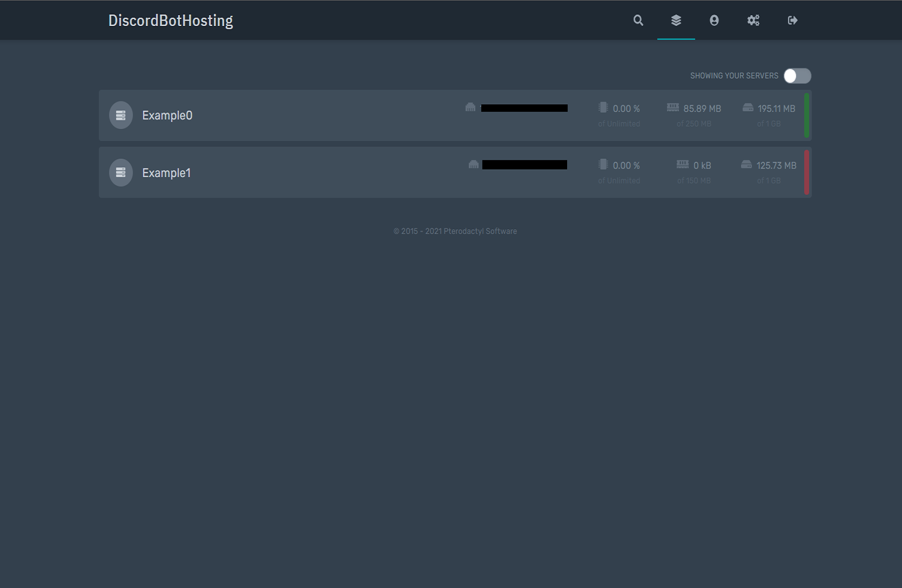The image size is (902, 588).
Task: Click the Pterodactyl Software copyright link
Action: pyautogui.click(x=455, y=231)
